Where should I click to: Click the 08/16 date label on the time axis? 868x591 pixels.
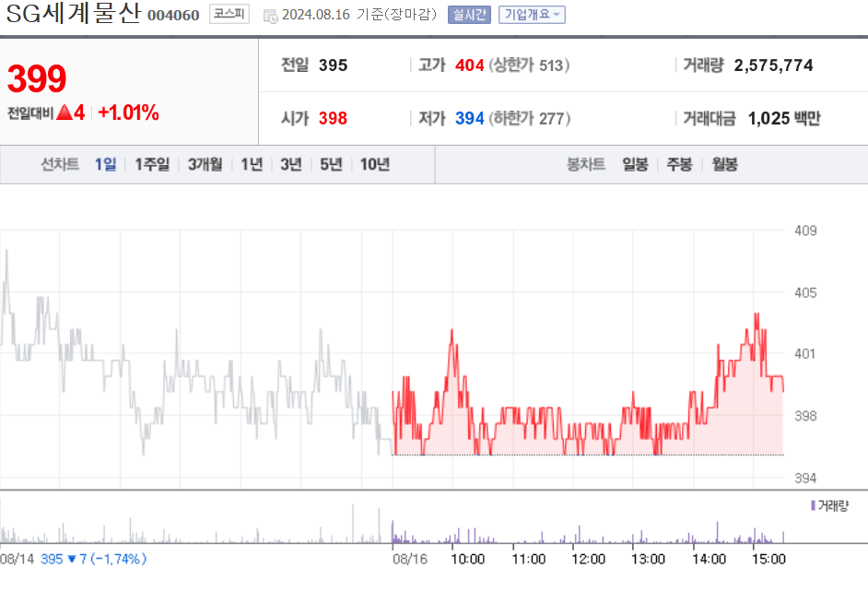click(x=410, y=559)
